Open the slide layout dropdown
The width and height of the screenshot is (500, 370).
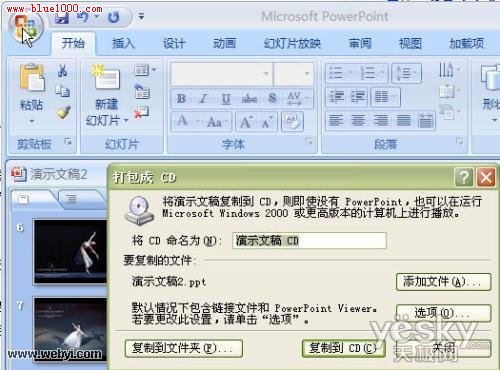145,70
